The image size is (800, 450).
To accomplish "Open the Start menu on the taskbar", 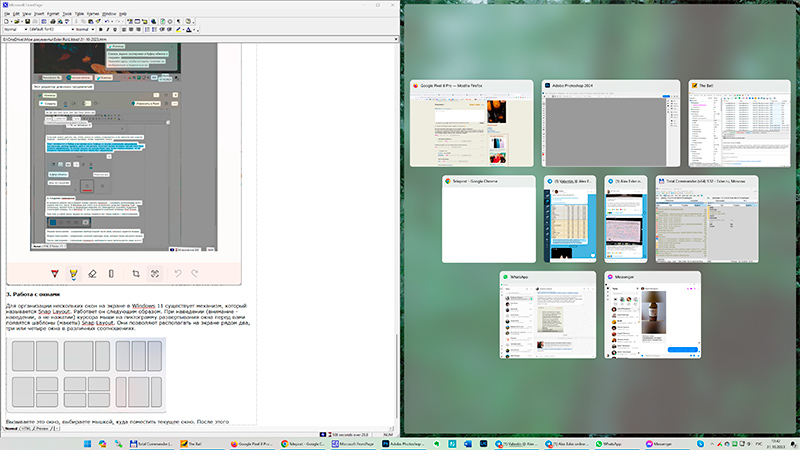I will click(x=87, y=443).
